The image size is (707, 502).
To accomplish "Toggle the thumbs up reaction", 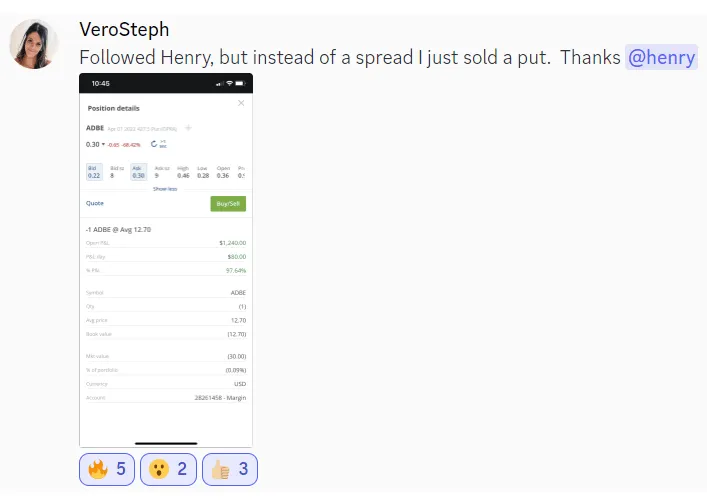I will [x=230, y=470].
